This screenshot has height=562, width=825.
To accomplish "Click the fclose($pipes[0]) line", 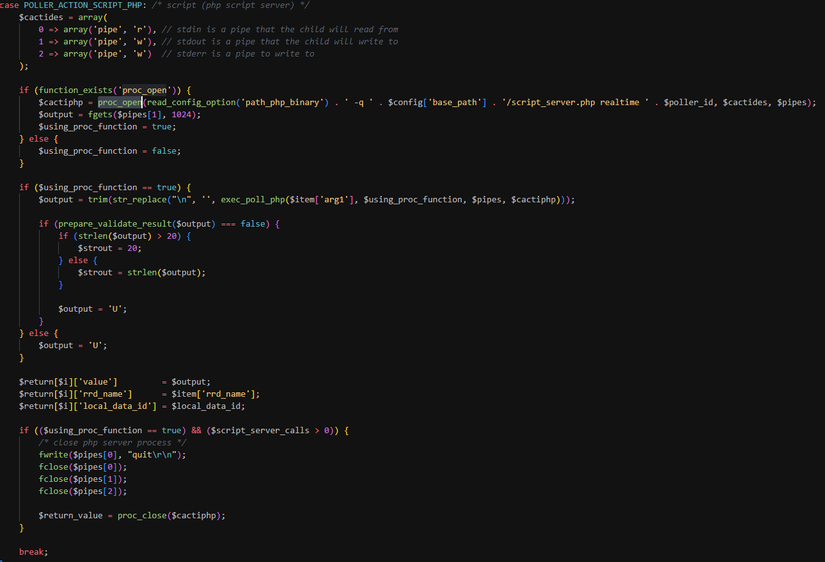I will [83, 466].
